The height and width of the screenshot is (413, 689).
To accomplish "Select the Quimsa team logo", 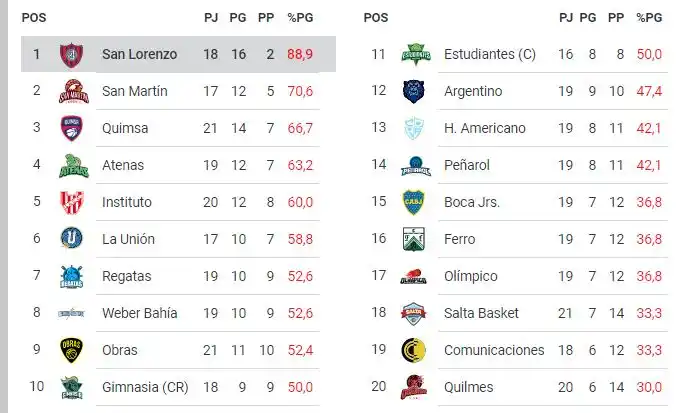I will tap(71, 128).
